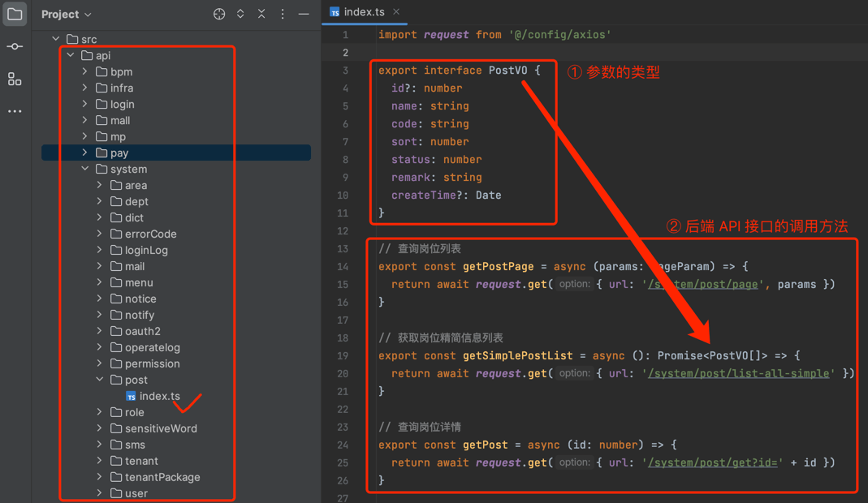868x503 pixels.
Task: Select index.ts file in project tree
Action: point(159,396)
